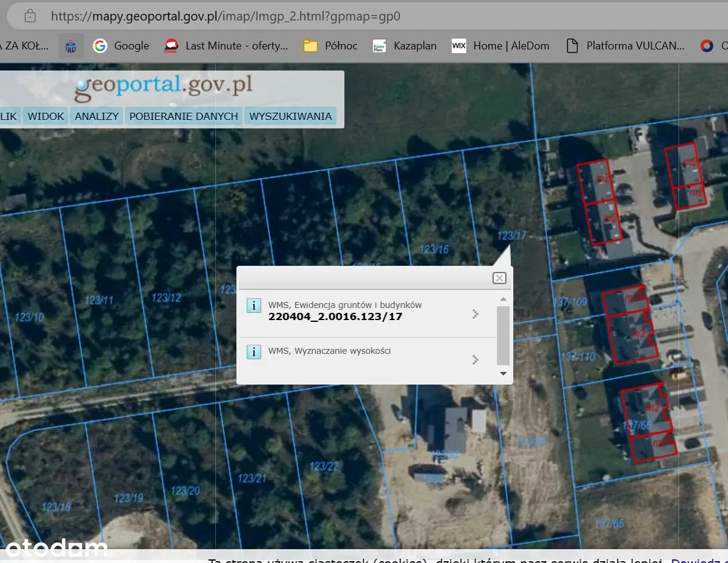This screenshot has height=563, width=728.
Task: Open the ANALIZY menu
Action: tap(97, 116)
